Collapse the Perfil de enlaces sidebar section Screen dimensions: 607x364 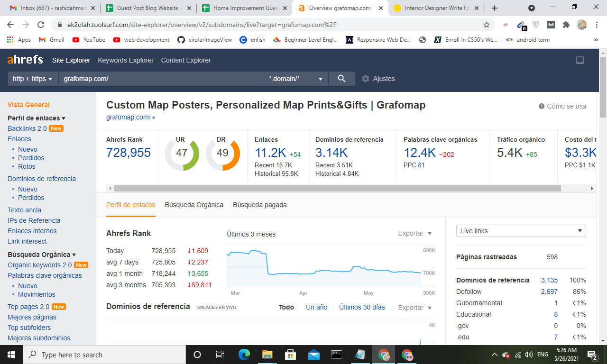click(37, 118)
